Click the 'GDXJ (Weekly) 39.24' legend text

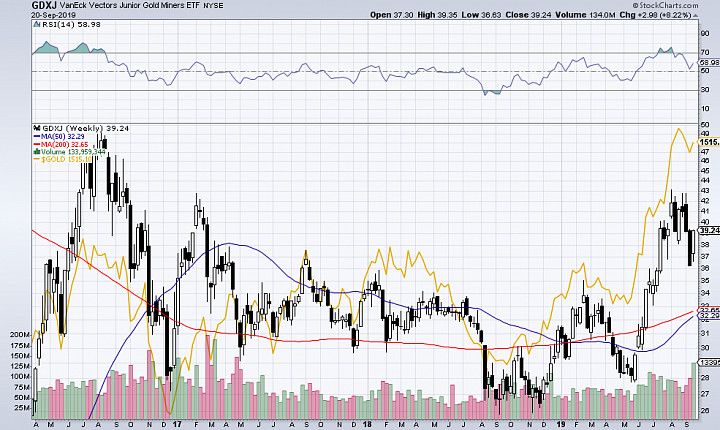coord(85,129)
